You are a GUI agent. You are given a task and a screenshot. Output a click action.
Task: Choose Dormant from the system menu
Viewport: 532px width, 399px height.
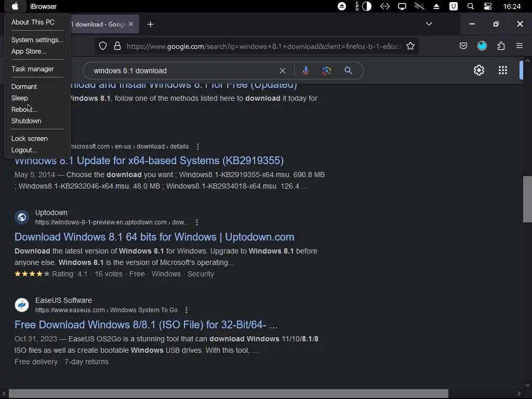24,87
